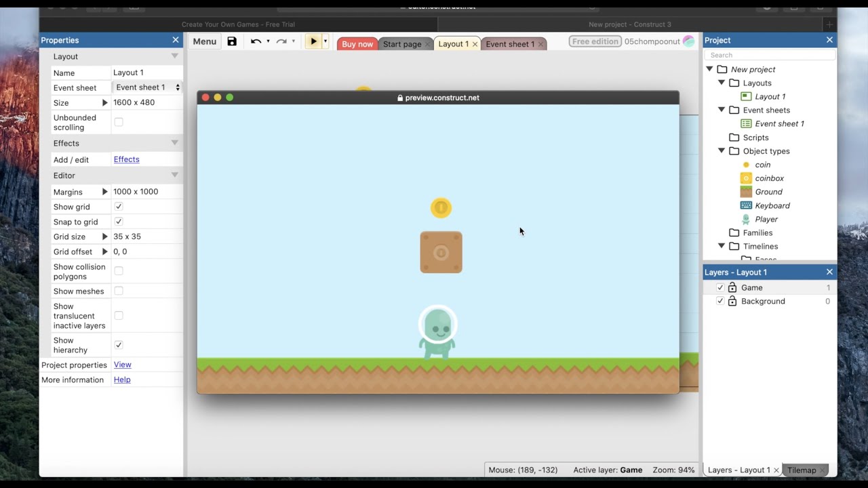Switch to the Start page tab
Viewport: 868px width, 488px height.
pyautogui.click(x=402, y=44)
